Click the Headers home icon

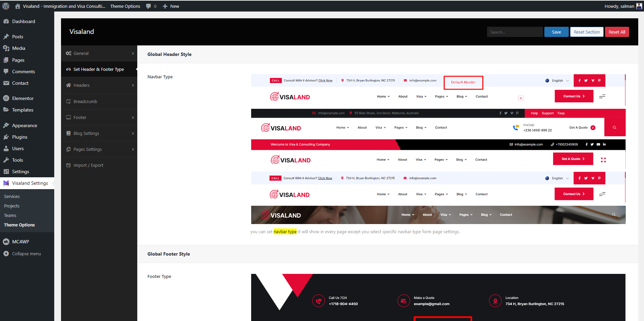(x=68, y=85)
